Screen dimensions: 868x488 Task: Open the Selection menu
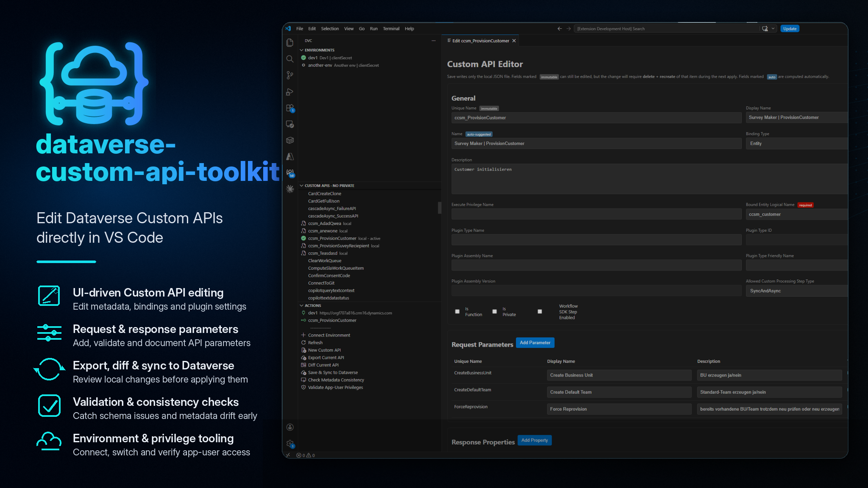point(330,29)
